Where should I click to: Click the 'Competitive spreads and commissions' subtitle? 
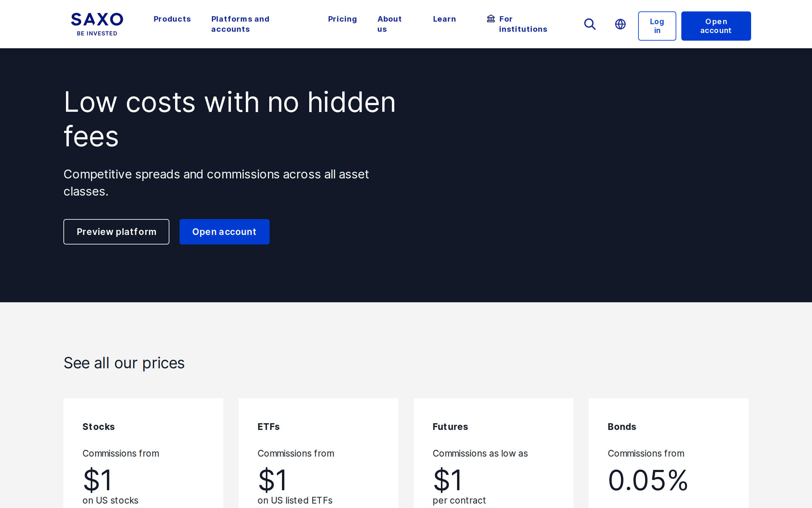(x=216, y=183)
